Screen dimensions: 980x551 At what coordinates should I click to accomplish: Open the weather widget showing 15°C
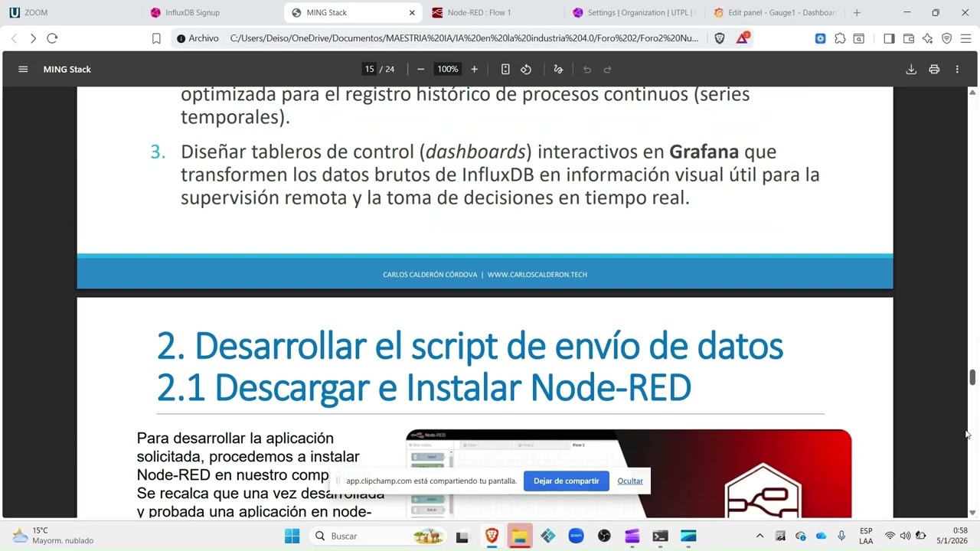[52, 536]
